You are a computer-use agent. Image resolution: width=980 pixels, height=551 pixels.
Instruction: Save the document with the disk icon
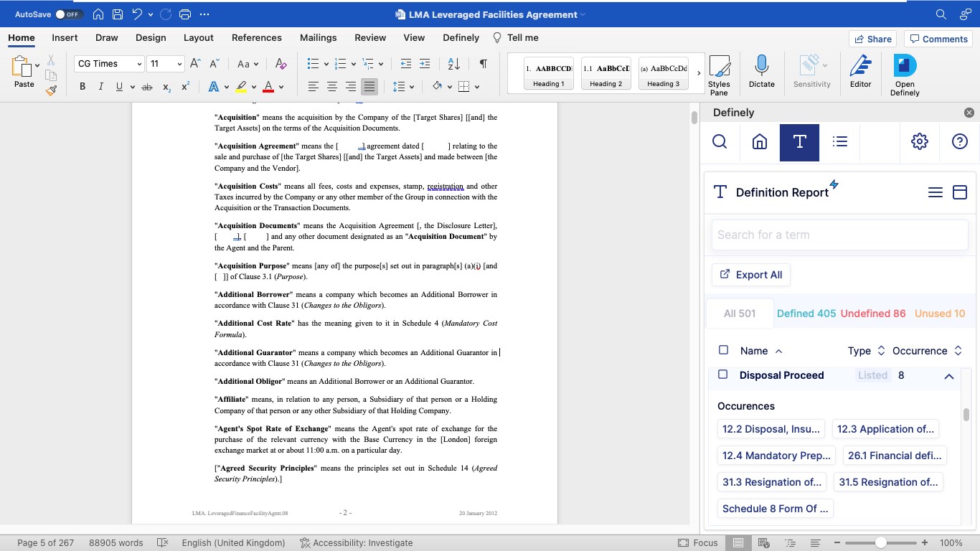(x=118, y=14)
